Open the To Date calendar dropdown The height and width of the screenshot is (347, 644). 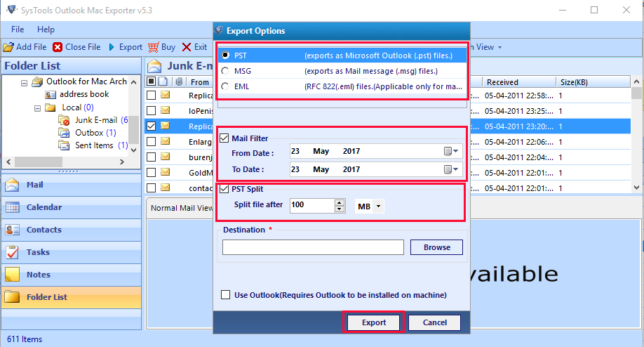click(451, 169)
